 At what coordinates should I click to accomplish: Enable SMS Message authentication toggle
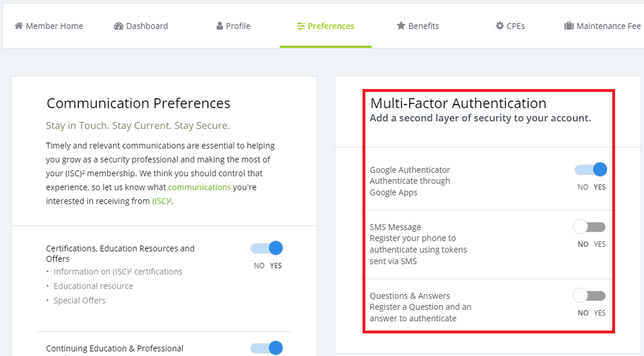click(589, 227)
